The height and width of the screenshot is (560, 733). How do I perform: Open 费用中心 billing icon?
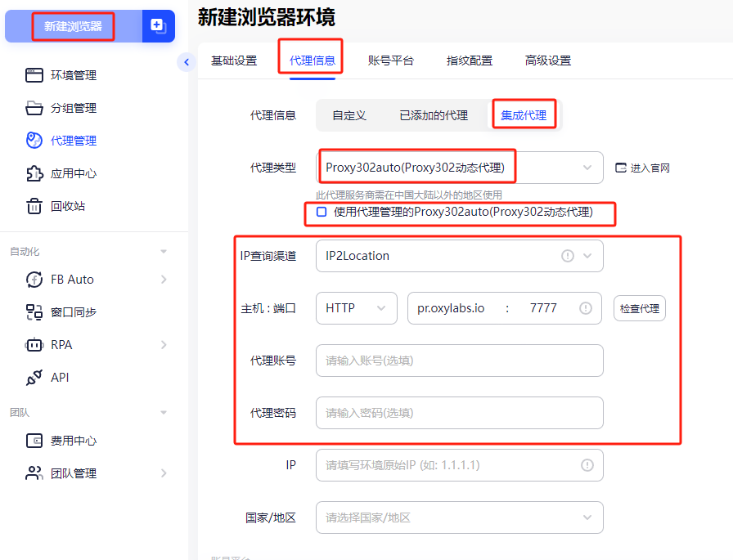tap(34, 442)
